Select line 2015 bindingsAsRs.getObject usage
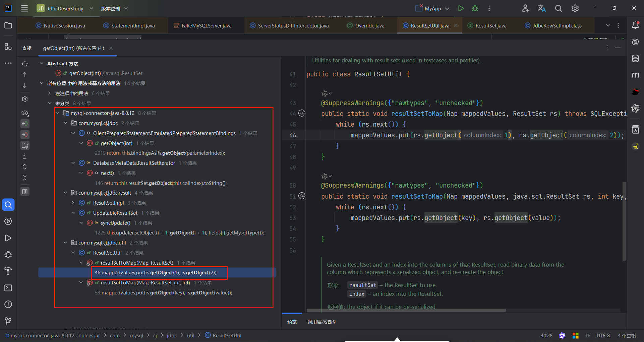The image size is (644, 342). 160,153
